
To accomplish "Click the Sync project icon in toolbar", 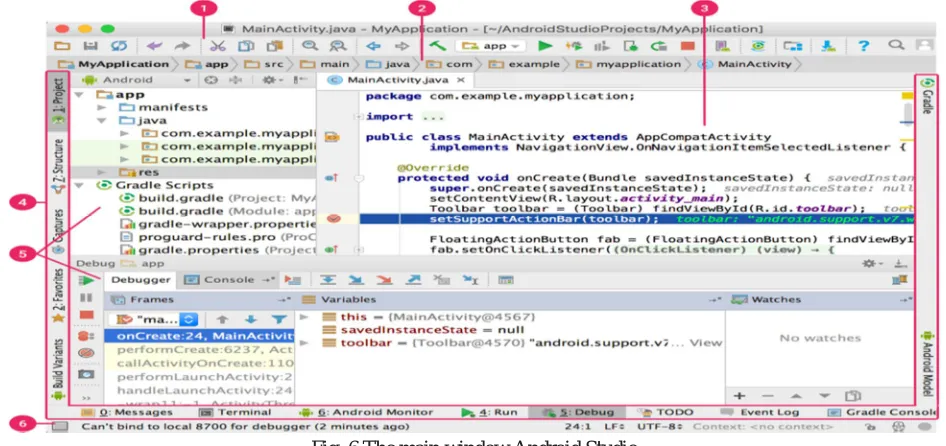I will coord(118,46).
